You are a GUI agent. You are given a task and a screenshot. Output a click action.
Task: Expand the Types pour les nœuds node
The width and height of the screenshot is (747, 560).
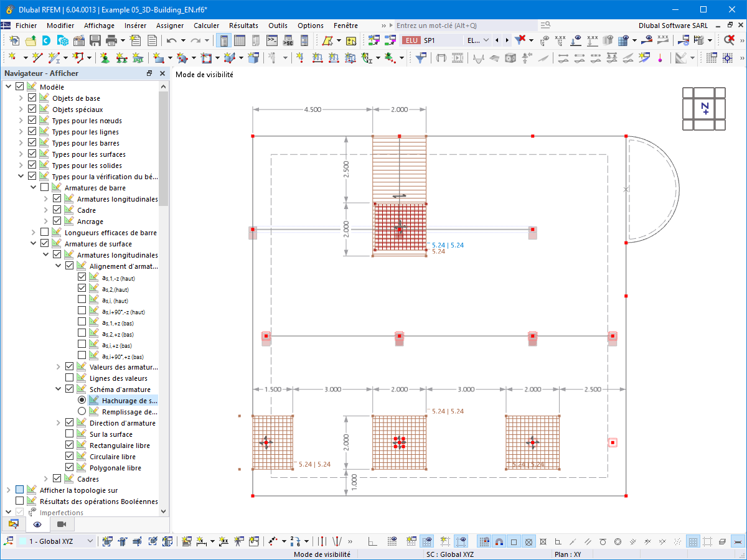[21, 121]
